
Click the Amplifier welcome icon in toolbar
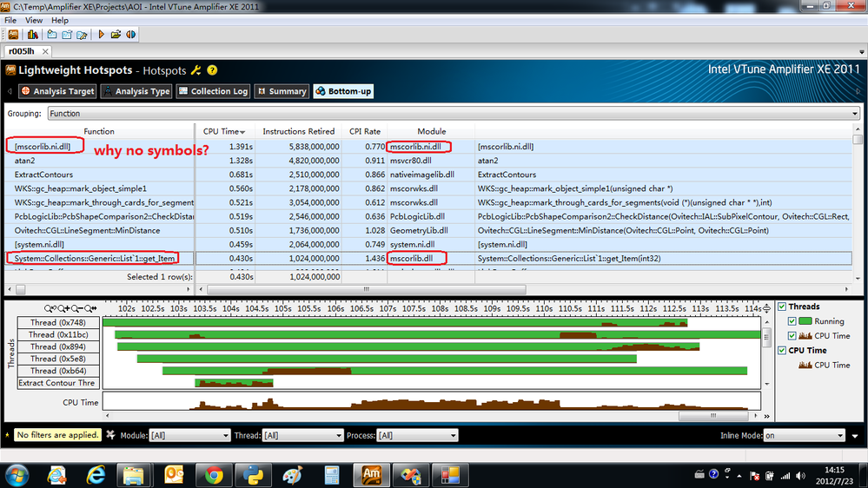13,35
